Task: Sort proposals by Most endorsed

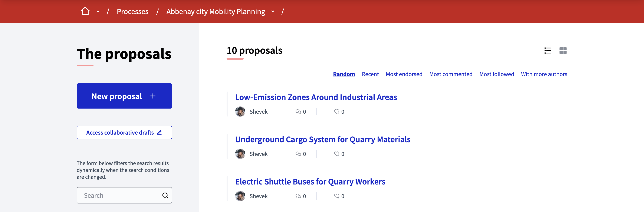Action: coord(404,74)
